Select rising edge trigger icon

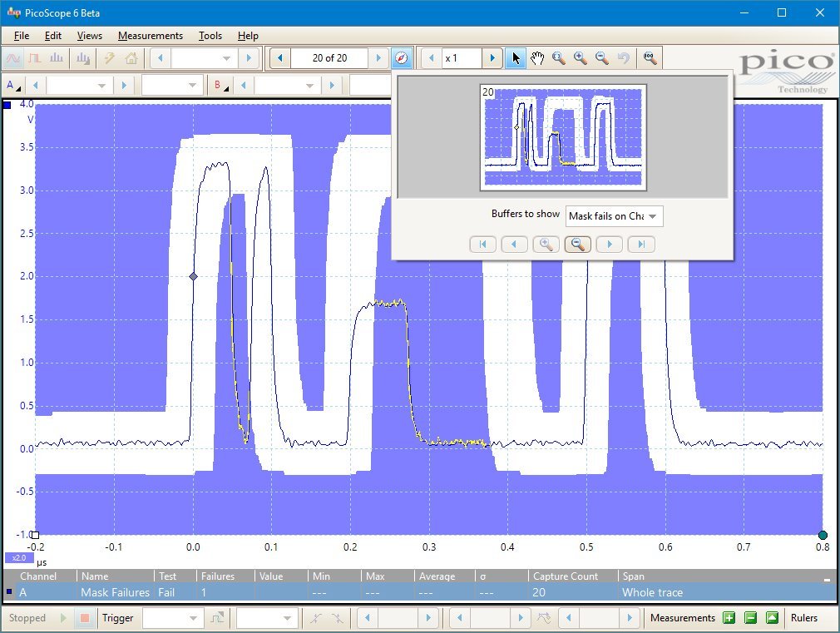(x=315, y=618)
